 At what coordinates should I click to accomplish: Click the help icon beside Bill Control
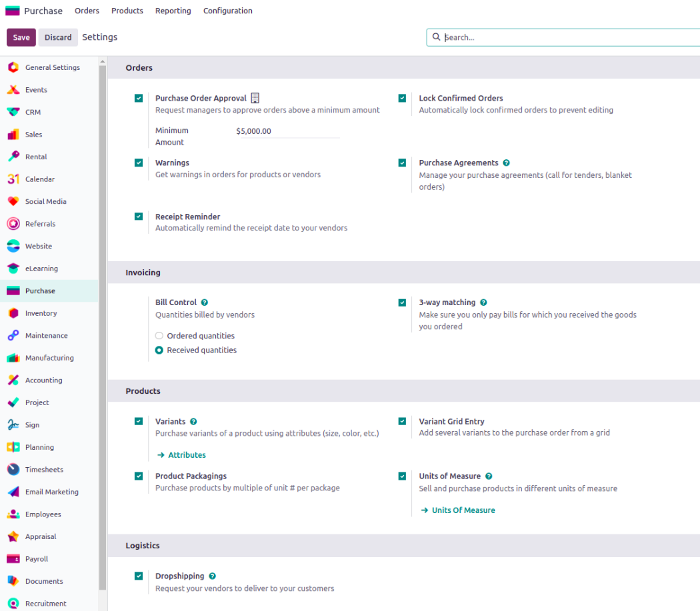(205, 303)
